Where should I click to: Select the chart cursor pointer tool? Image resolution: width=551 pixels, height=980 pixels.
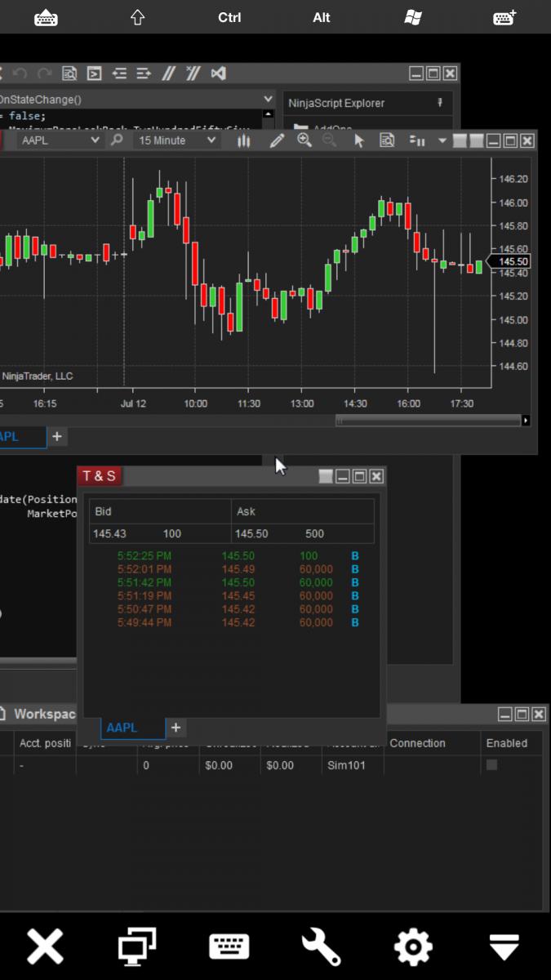click(x=358, y=140)
